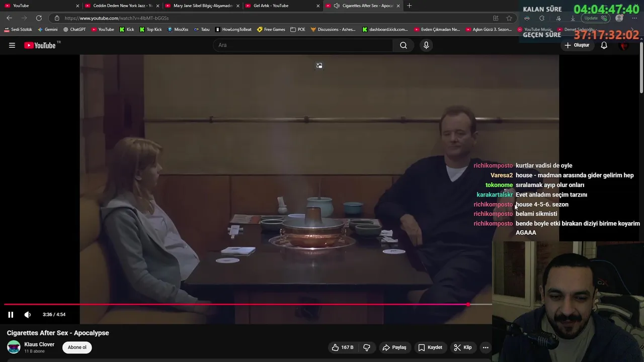Close the Gel Artık - YouTube tab
644x362 pixels.
click(x=318, y=6)
